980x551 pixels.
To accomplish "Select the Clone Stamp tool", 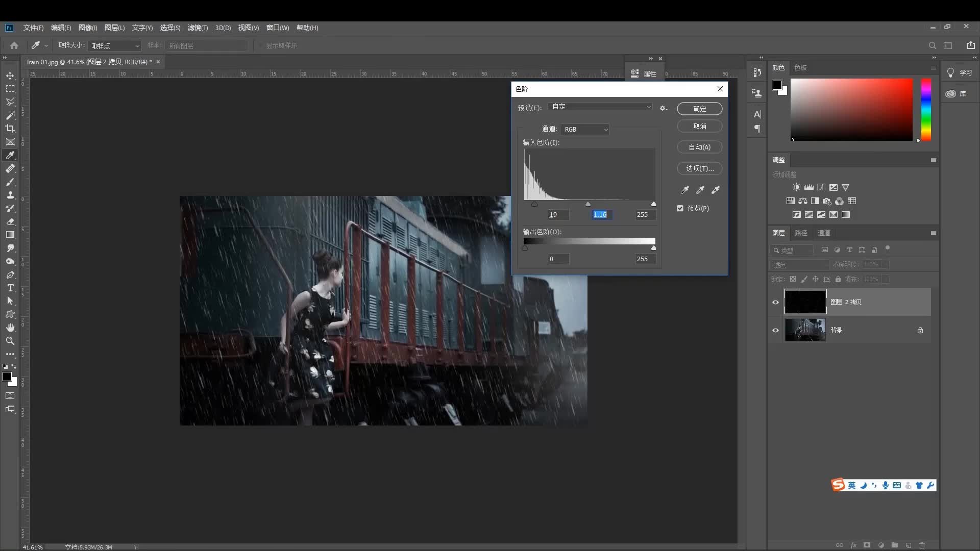I will tap(10, 195).
